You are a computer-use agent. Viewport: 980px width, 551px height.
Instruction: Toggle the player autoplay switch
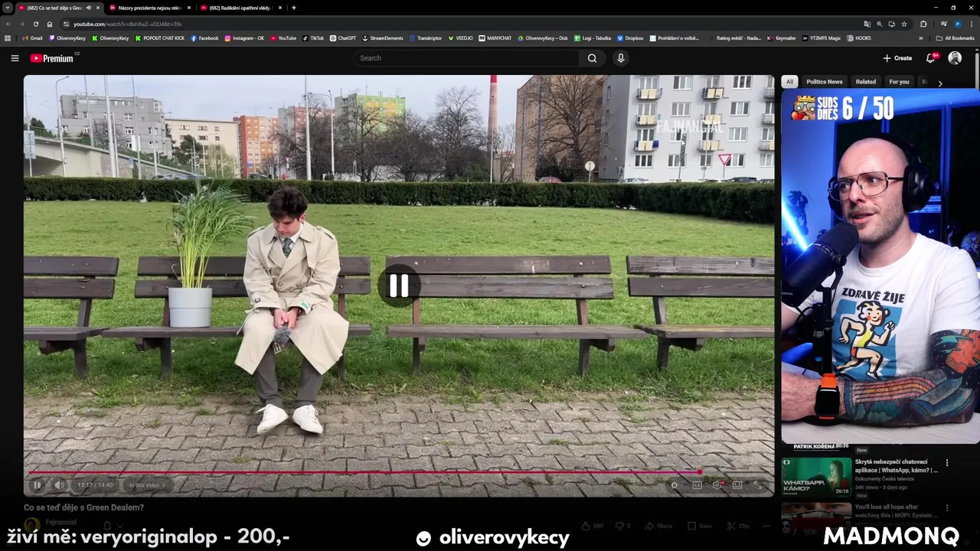point(674,485)
